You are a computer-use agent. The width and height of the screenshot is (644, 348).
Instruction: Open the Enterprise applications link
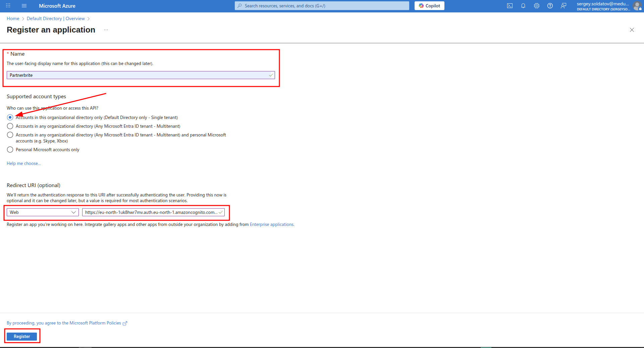click(x=272, y=224)
